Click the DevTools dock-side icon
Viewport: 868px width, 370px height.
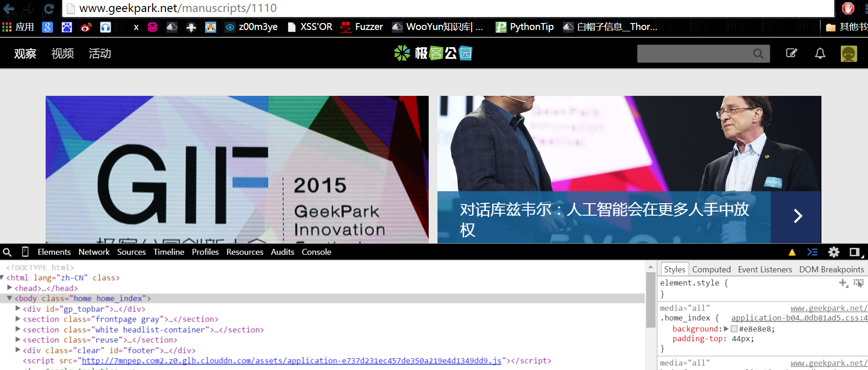856,253
